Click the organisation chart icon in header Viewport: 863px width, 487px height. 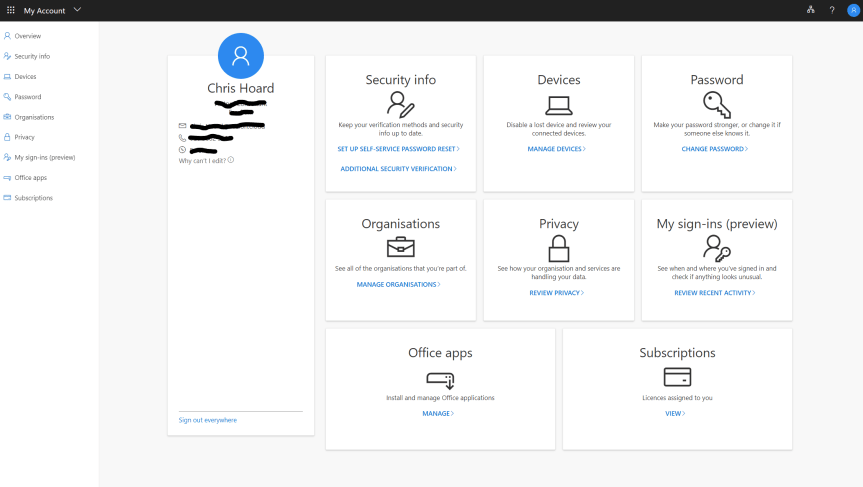tap(811, 10)
